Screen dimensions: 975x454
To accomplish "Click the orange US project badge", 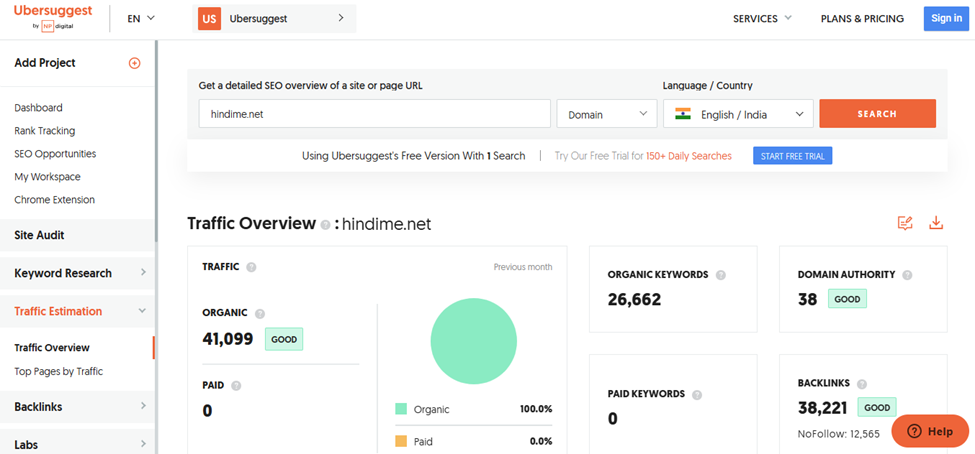I will [210, 19].
